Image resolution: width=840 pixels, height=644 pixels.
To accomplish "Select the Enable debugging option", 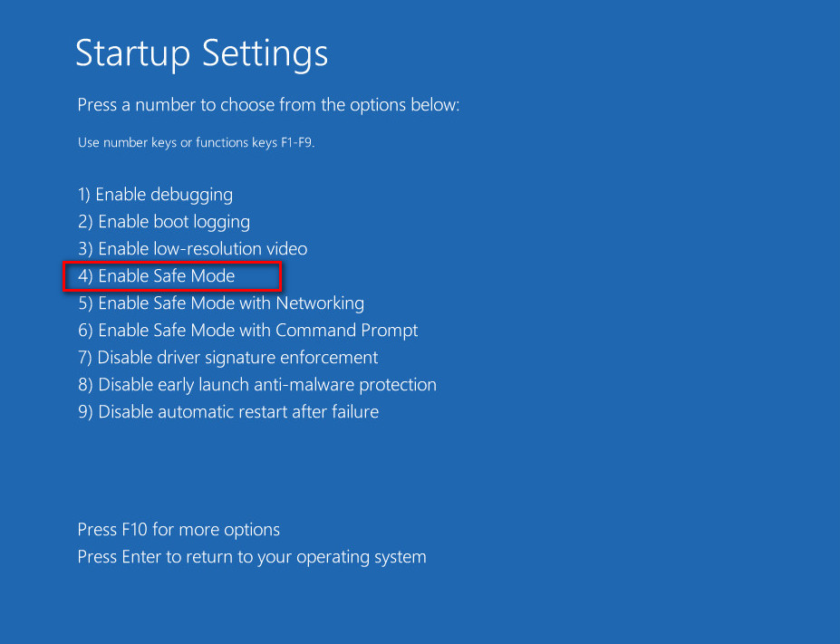I will tap(155, 195).
